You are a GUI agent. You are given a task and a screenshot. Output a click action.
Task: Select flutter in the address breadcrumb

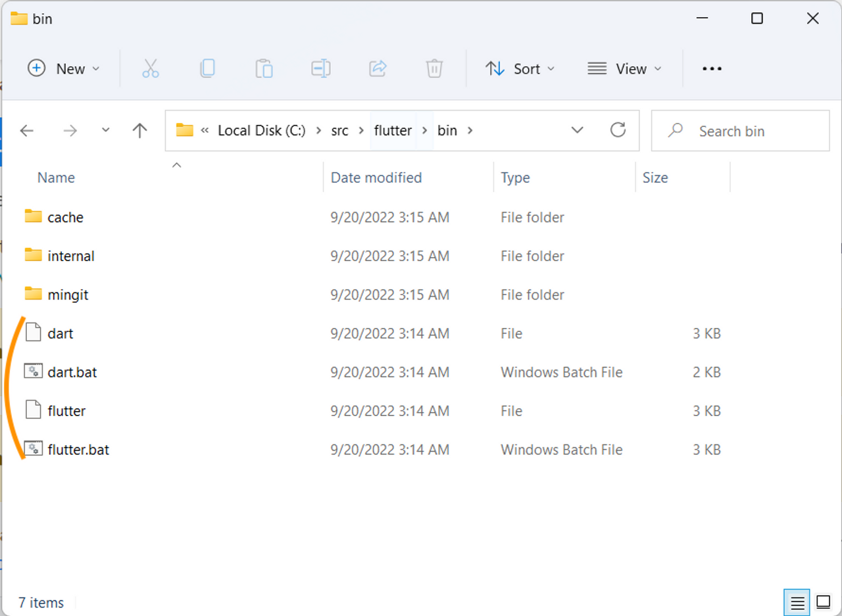(x=393, y=130)
